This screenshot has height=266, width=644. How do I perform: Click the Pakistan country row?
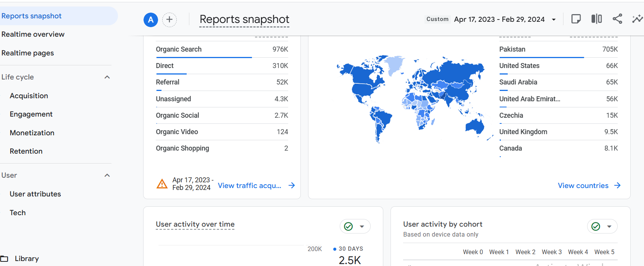tap(558, 49)
